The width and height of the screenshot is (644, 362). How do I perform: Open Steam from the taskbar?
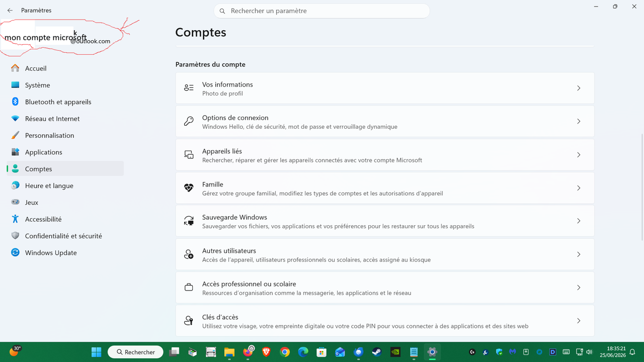pos(377,352)
